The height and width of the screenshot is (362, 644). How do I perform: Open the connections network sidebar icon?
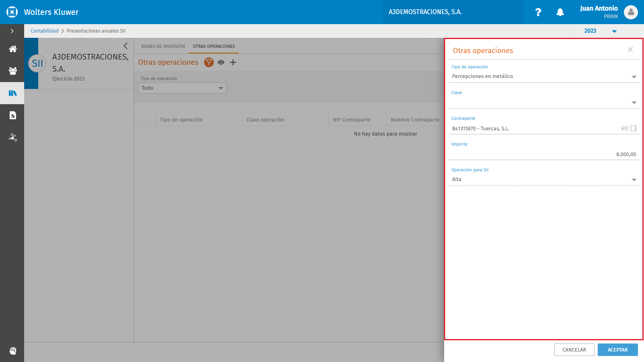tap(13, 137)
